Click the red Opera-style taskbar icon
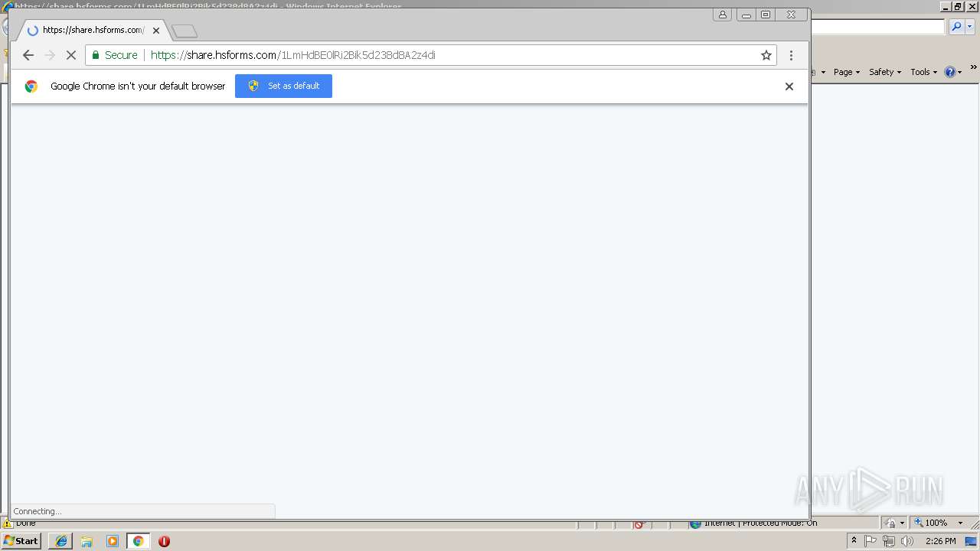This screenshot has width=980, height=551. pos(164,541)
